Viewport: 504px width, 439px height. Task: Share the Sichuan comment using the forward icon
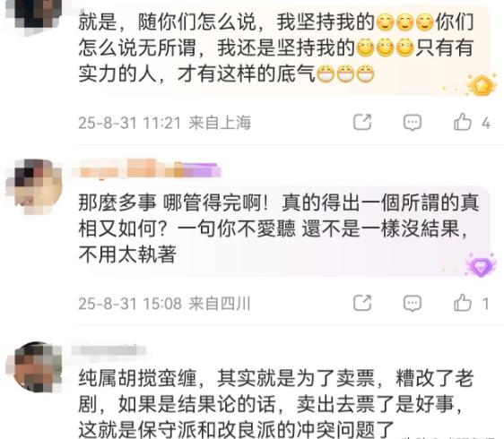[x=362, y=303]
